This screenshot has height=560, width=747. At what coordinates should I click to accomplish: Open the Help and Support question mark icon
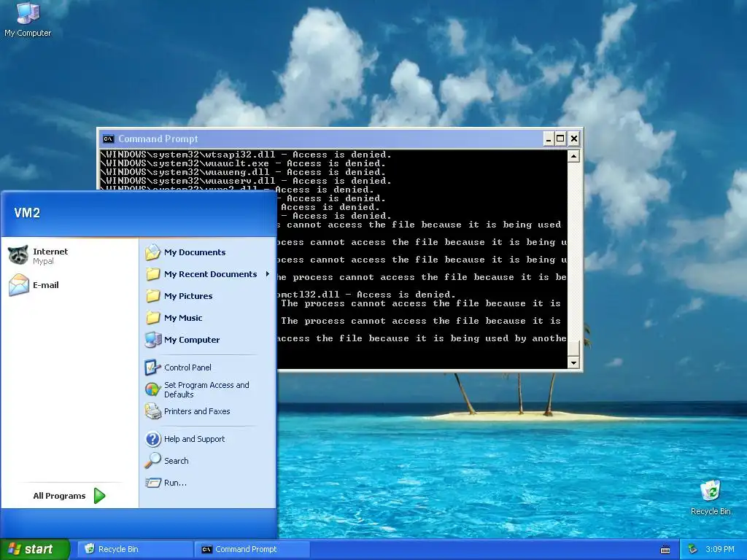(153, 439)
